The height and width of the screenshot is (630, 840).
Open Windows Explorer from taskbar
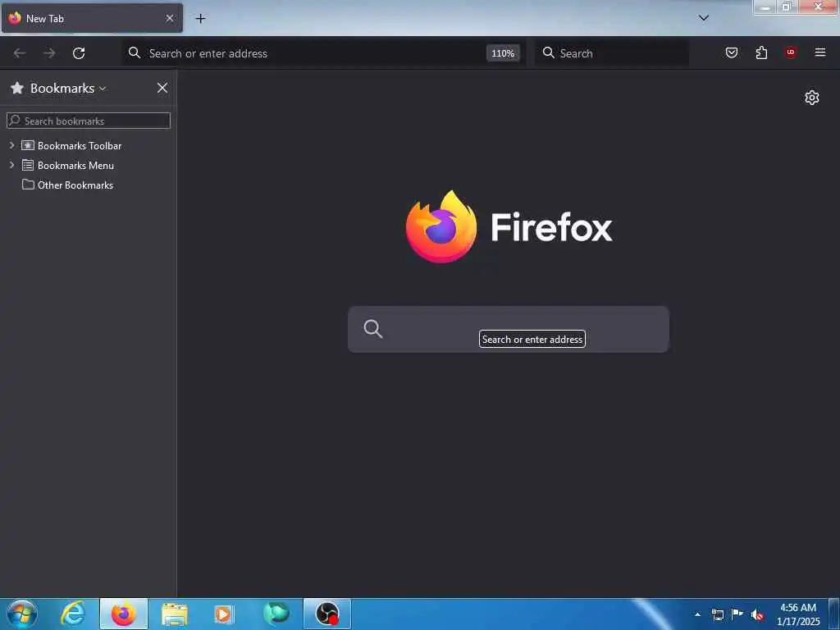(x=174, y=614)
